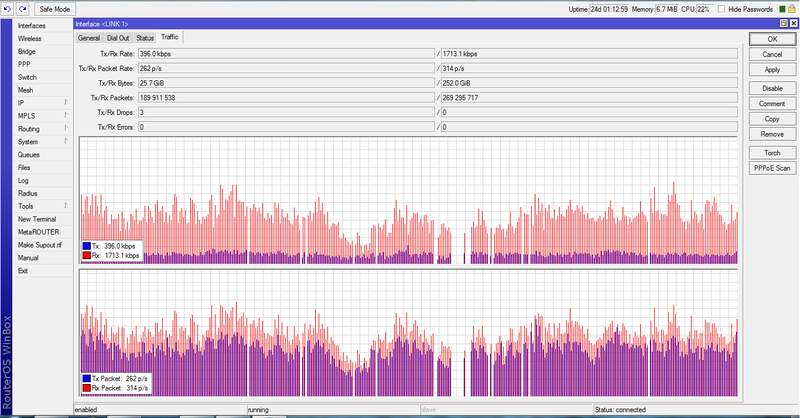Click blue Tx Packet legend swatch
800x418 pixels.
[87, 379]
